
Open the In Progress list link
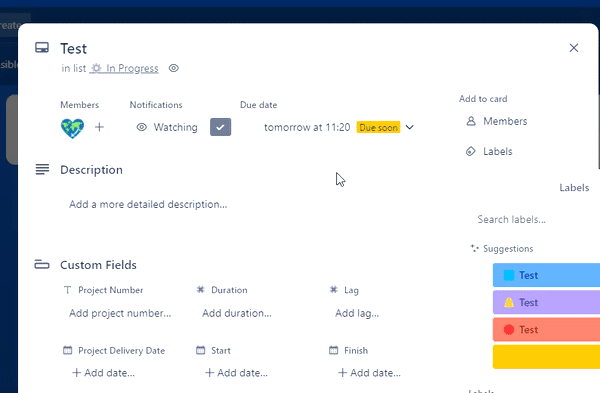coord(124,68)
